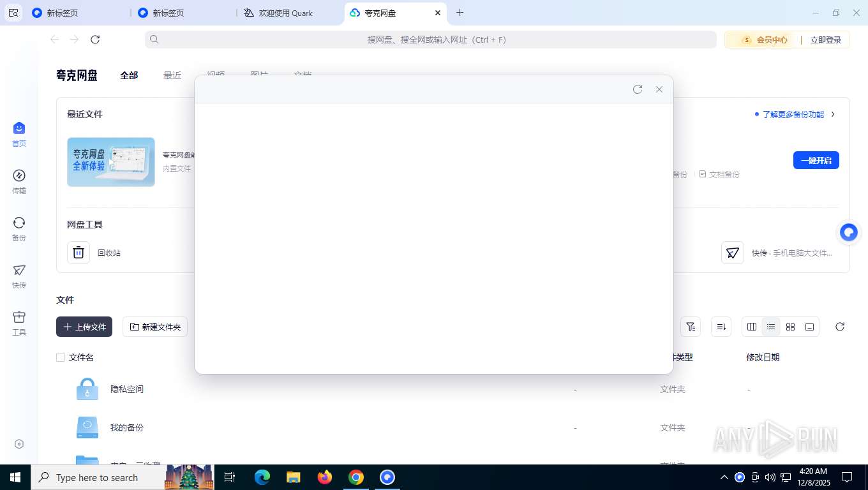
Task: Open settings hexagon icon in the left sidebar
Action: [x=19, y=444]
